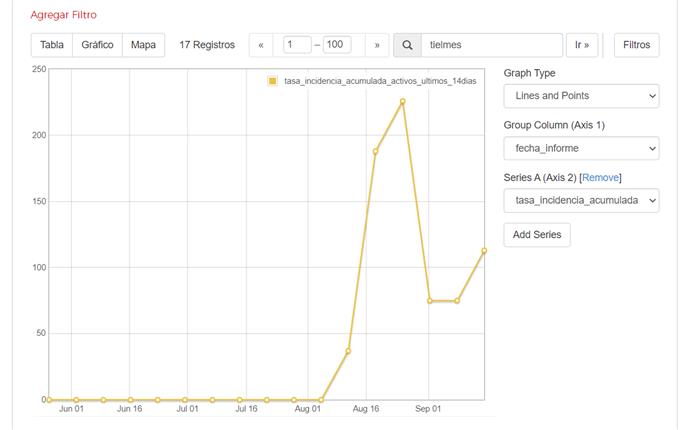
Task: Click the yellow legend color swatch
Action: pyautogui.click(x=272, y=81)
